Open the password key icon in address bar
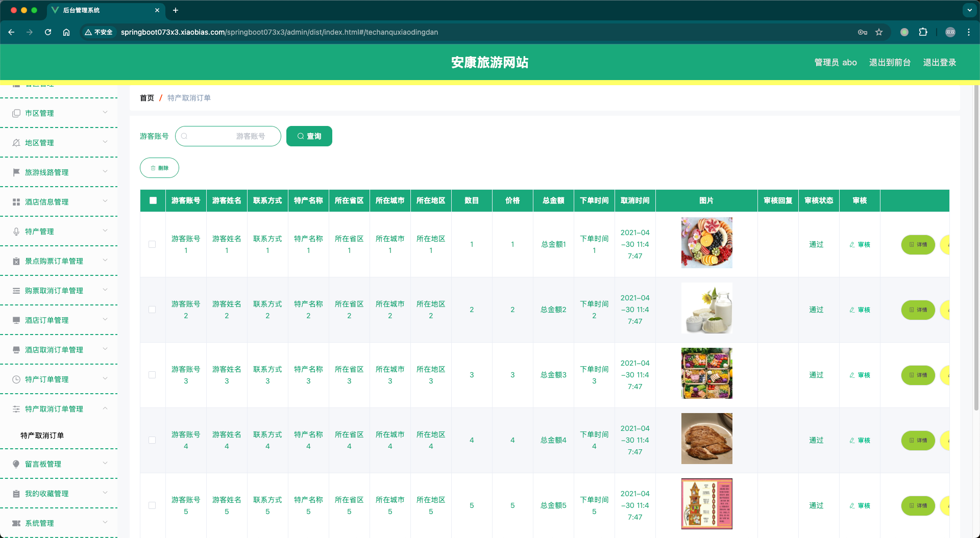The height and width of the screenshot is (538, 980). 863,32
